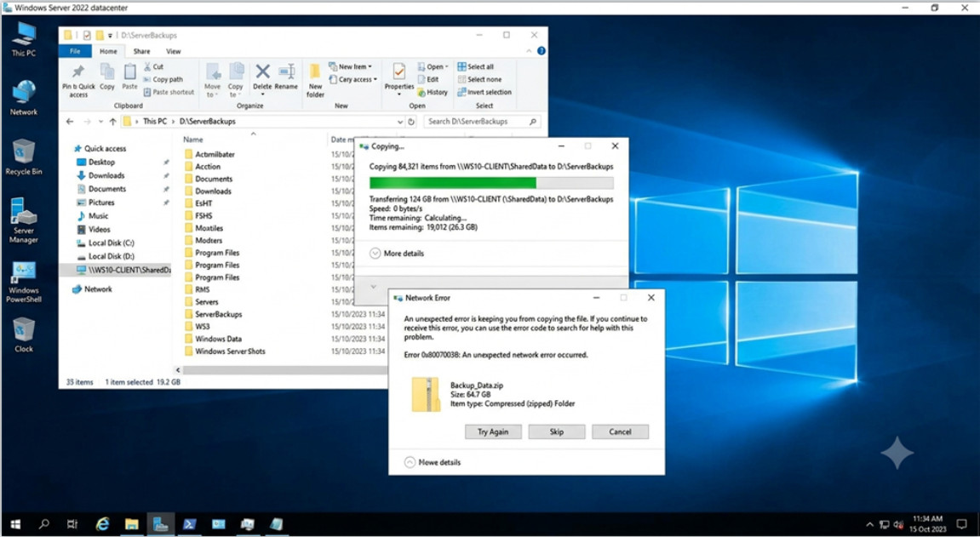Collapse the ribbon with the chevron
This screenshot has width=980, height=537.
[x=529, y=51]
